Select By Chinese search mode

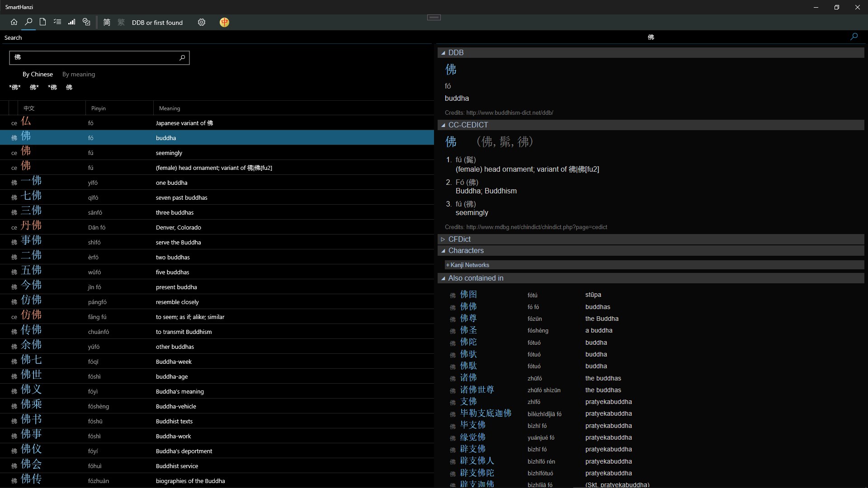[38, 74]
